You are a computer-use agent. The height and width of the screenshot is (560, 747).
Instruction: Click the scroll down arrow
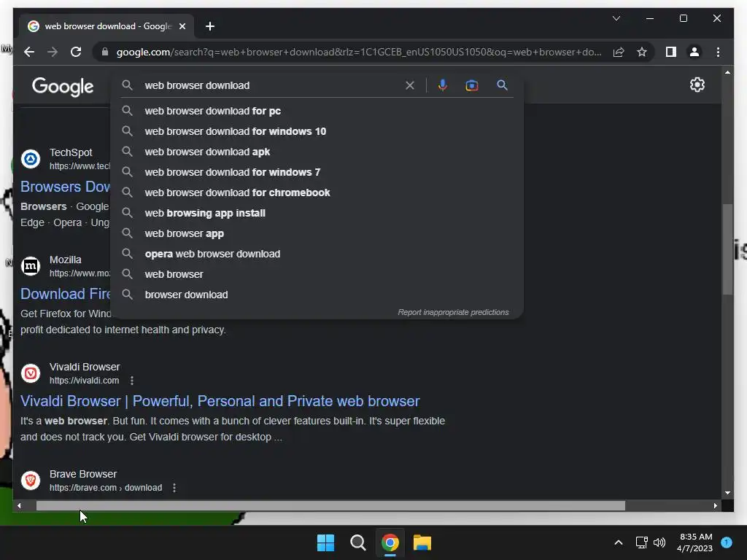click(x=727, y=493)
